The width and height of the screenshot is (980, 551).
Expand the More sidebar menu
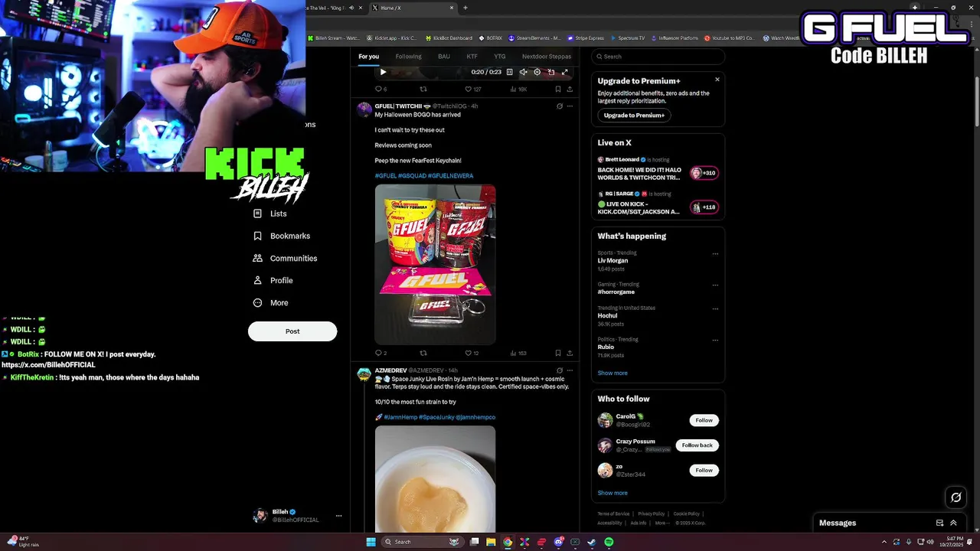tap(270, 302)
